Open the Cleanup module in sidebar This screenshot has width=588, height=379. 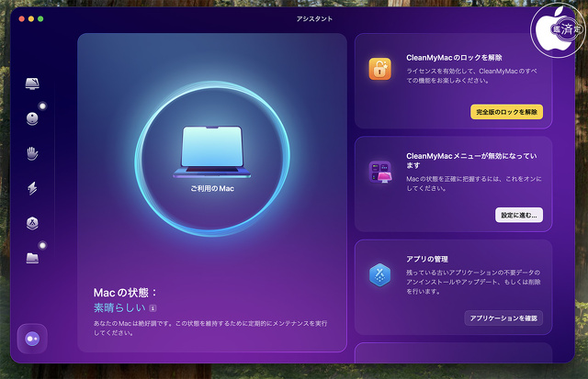point(32,117)
